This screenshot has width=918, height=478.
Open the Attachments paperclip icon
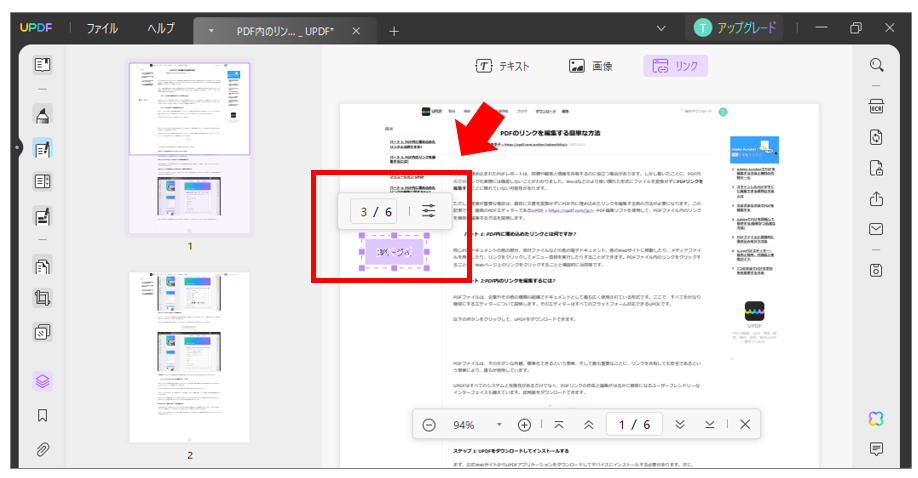pos(42,449)
